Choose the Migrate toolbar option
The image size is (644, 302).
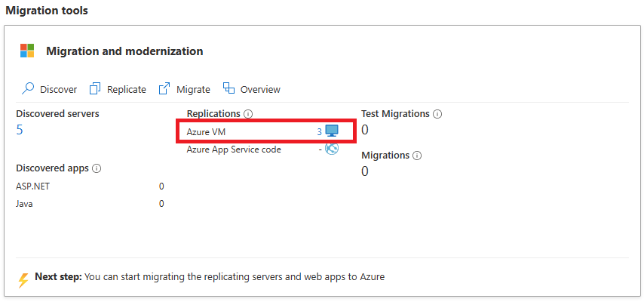[x=185, y=89]
